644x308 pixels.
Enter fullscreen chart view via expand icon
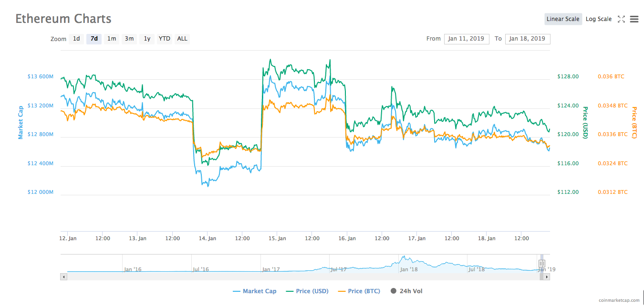click(x=621, y=19)
